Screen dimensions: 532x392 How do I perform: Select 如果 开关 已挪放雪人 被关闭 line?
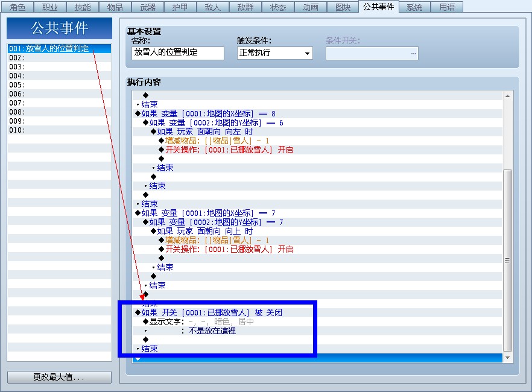click(x=212, y=312)
